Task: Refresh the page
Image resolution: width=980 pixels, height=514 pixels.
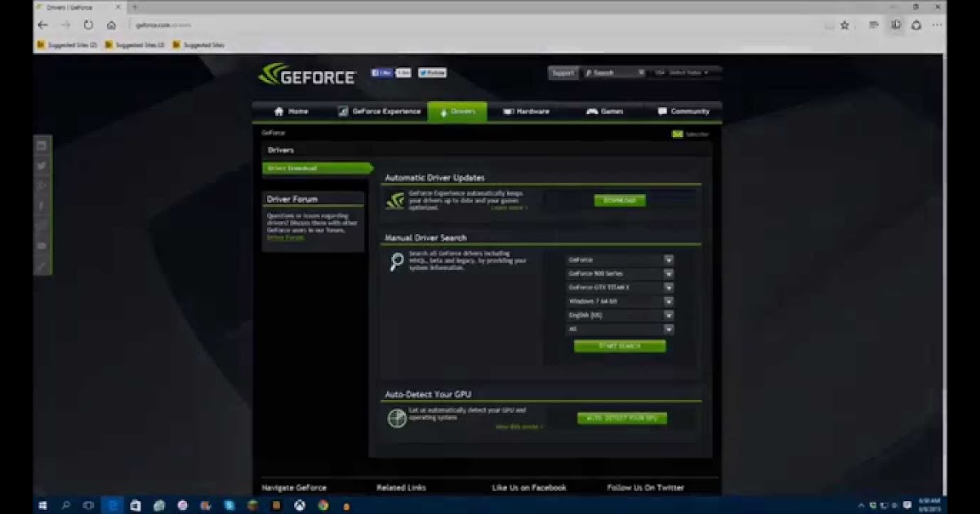Action: click(88, 25)
